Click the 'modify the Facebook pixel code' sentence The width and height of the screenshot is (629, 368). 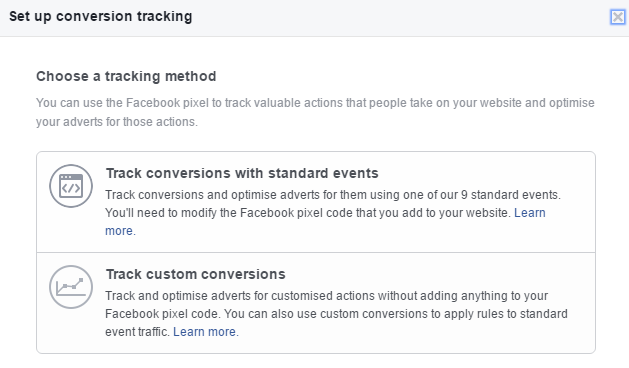click(x=308, y=213)
